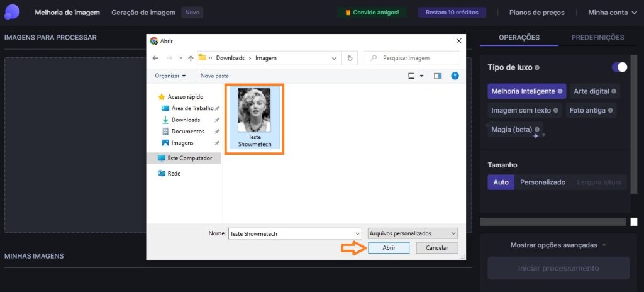Click info icon next to Arte digital
Viewport: 644px width, 292px height.
pyautogui.click(x=614, y=91)
